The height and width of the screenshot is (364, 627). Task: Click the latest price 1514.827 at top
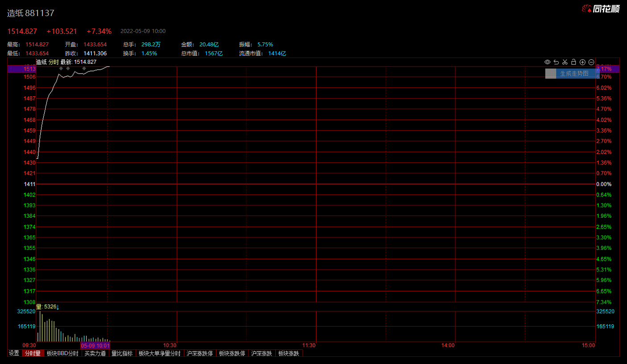(22, 31)
